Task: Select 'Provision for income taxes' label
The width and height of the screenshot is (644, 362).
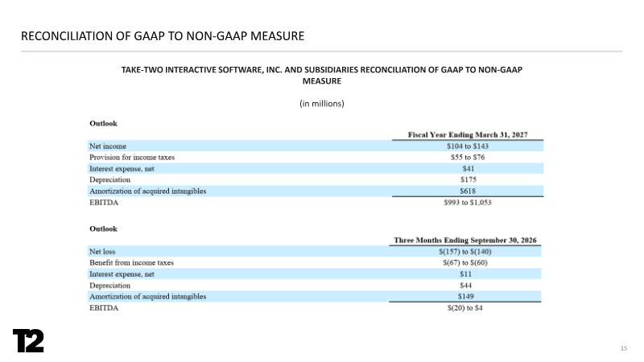Action: pyautogui.click(x=132, y=157)
